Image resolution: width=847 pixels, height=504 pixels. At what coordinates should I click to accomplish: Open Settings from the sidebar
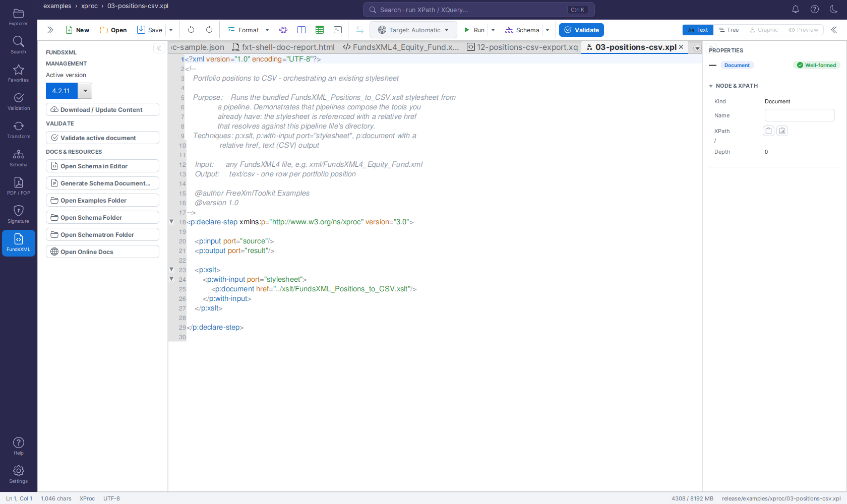[x=18, y=474]
